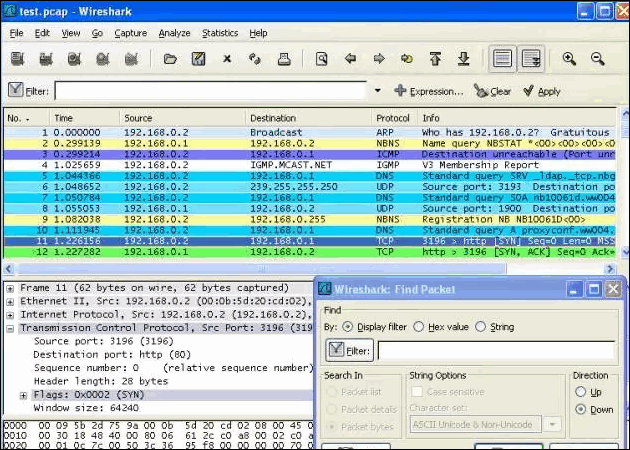The image size is (630, 450).
Task: Select the String search radio button
Action: 481,327
